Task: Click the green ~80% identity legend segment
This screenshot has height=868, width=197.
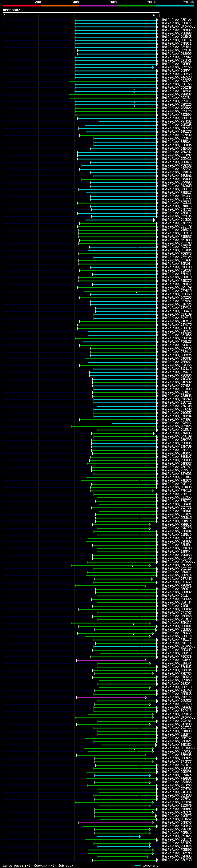Action: pos(137,6)
